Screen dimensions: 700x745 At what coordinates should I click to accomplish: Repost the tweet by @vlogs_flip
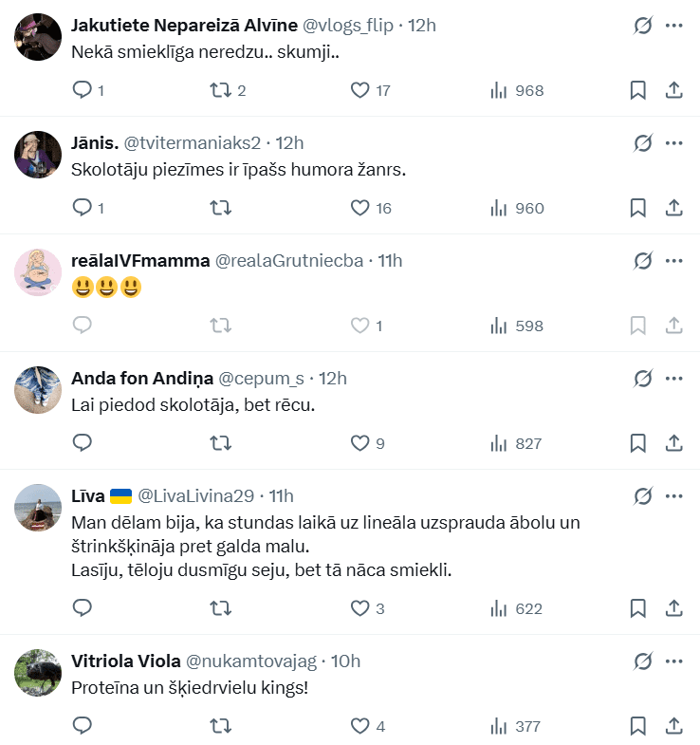tap(220, 90)
